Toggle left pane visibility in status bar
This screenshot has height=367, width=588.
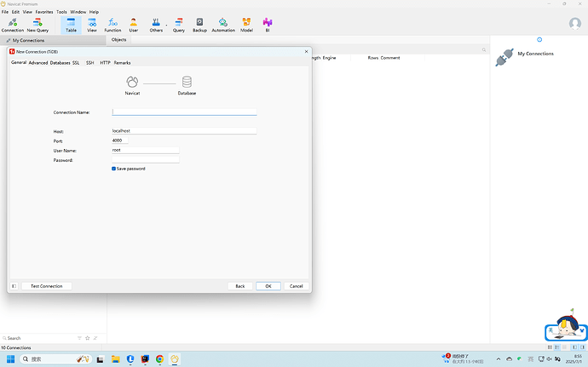click(574, 347)
